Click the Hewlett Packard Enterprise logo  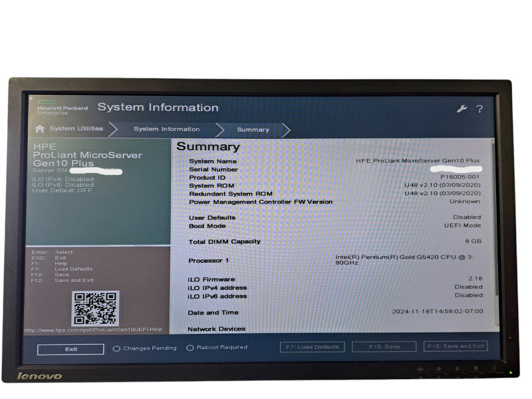(x=62, y=108)
